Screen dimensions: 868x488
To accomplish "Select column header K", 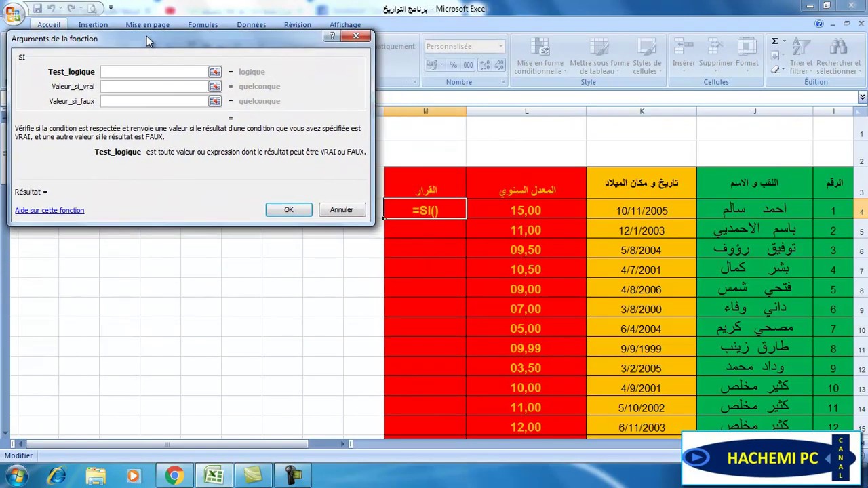I will (x=642, y=111).
